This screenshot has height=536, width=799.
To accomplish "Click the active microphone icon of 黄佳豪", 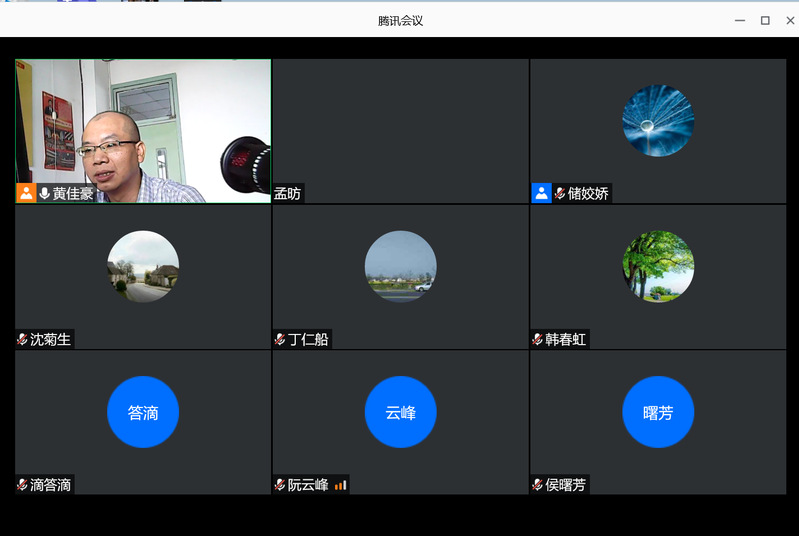I will 44,193.
